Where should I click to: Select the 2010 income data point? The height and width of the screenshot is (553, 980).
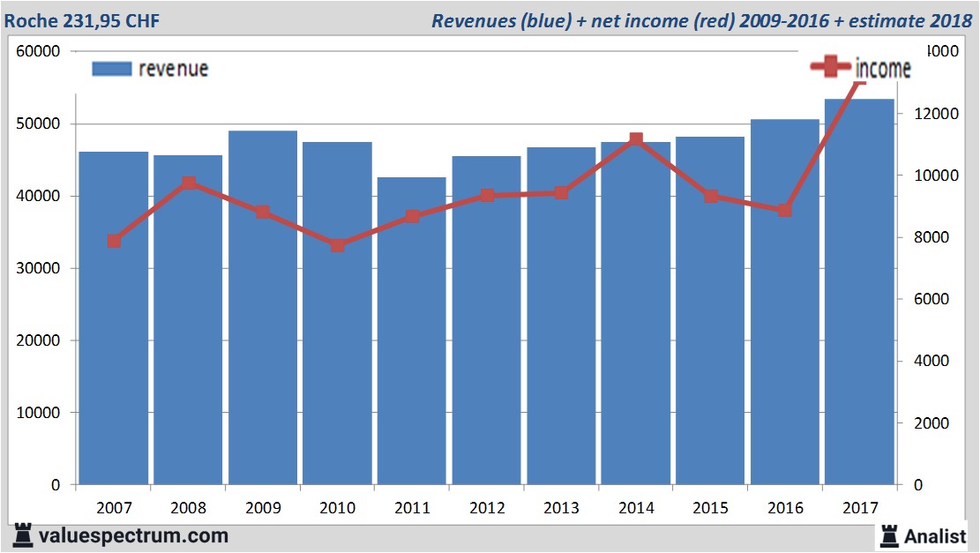[x=338, y=245]
